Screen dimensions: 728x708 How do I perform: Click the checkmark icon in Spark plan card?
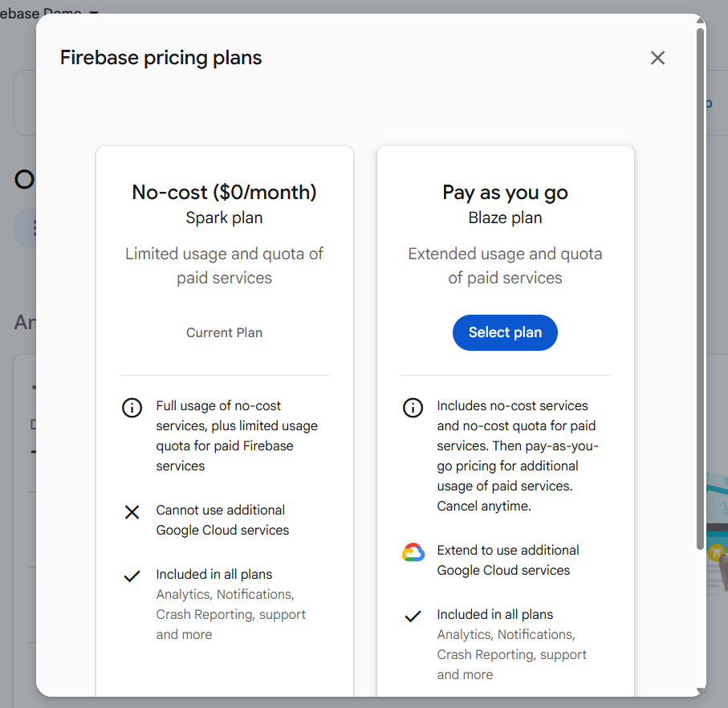[x=132, y=576]
